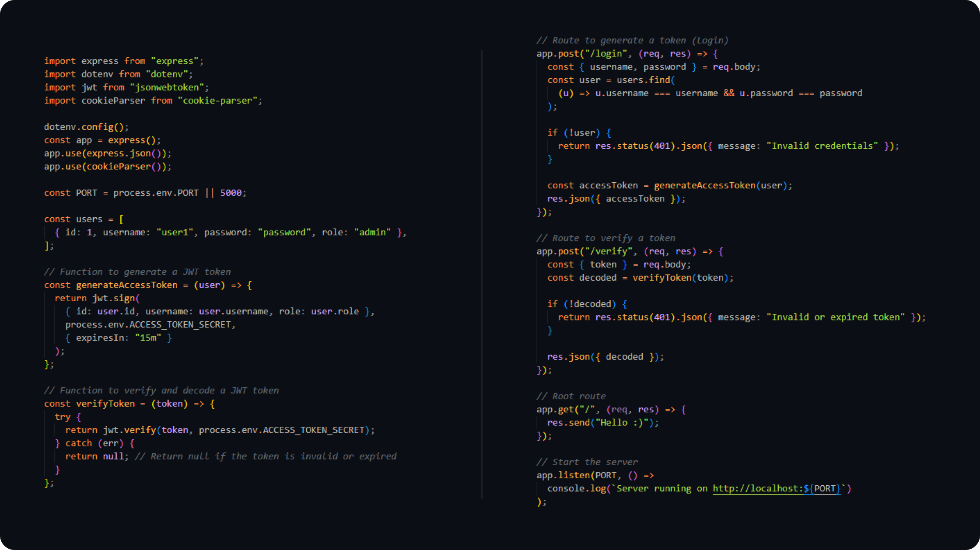Screen dimensions: 980x550
Task: Click the 'res.send("Hello :)");' line
Action: (603, 422)
